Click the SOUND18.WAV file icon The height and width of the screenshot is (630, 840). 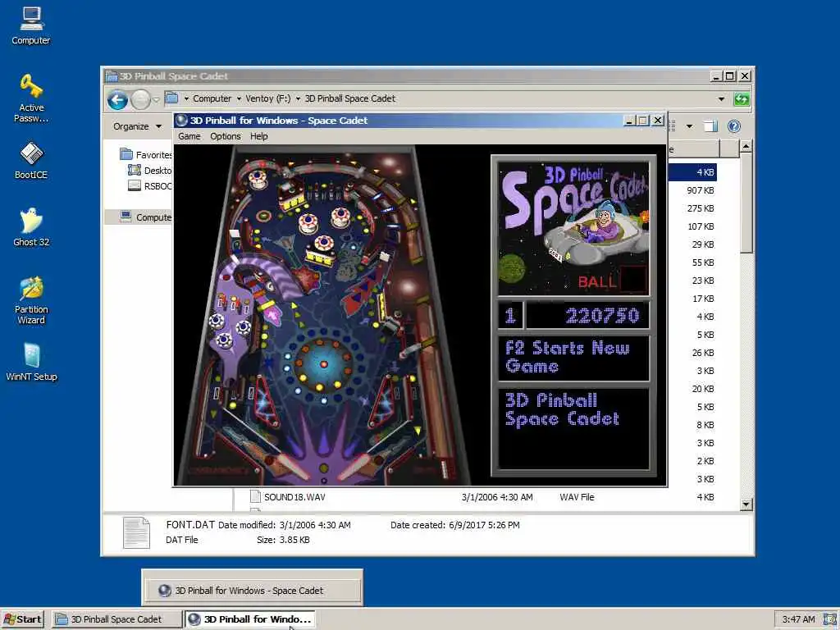coord(256,496)
